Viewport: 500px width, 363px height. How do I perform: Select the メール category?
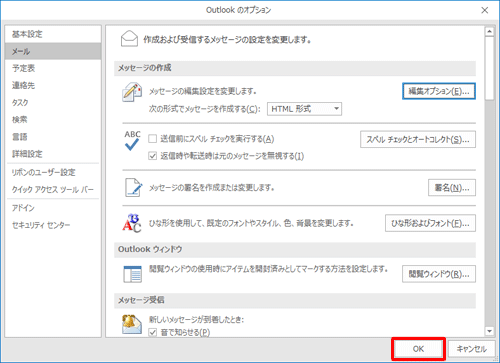point(53,51)
